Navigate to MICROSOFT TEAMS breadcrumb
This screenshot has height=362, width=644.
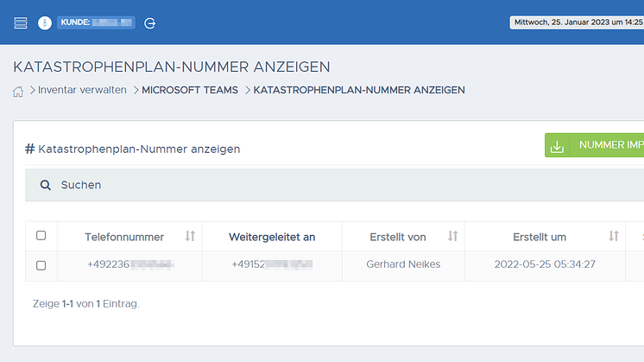click(x=190, y=90)
